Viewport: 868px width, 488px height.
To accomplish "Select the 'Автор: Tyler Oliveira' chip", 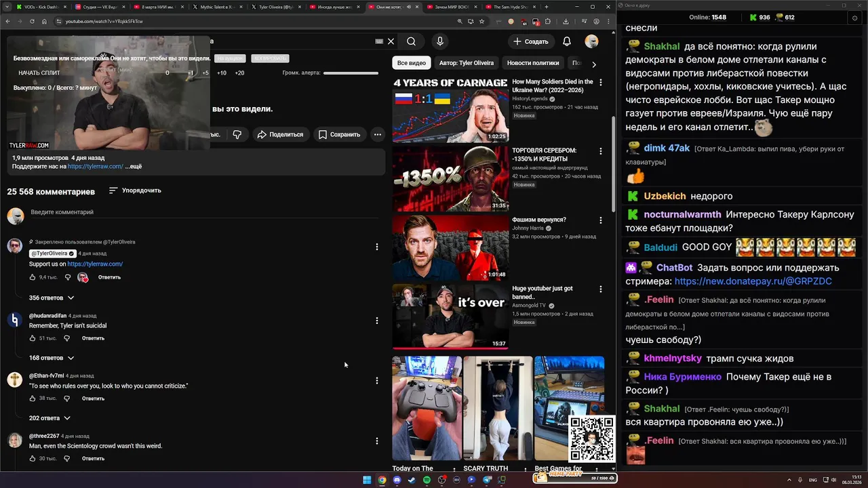I will point(467,63).
